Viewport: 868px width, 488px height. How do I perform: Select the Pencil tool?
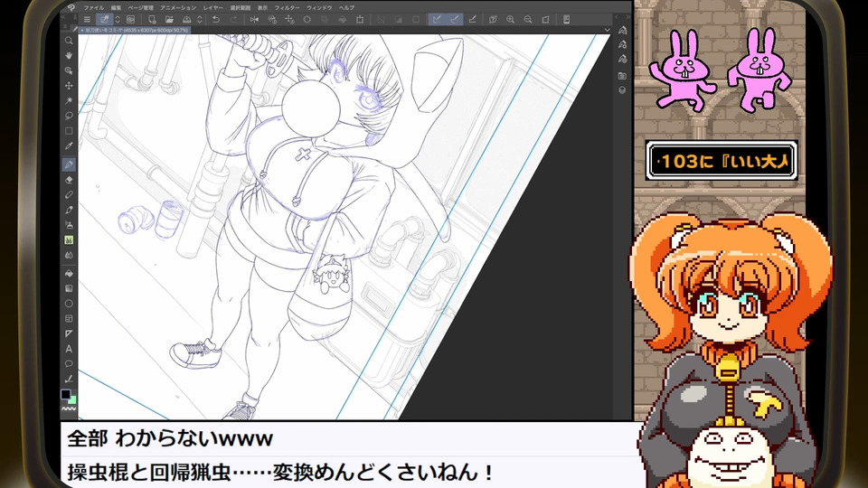click(69, 195)
